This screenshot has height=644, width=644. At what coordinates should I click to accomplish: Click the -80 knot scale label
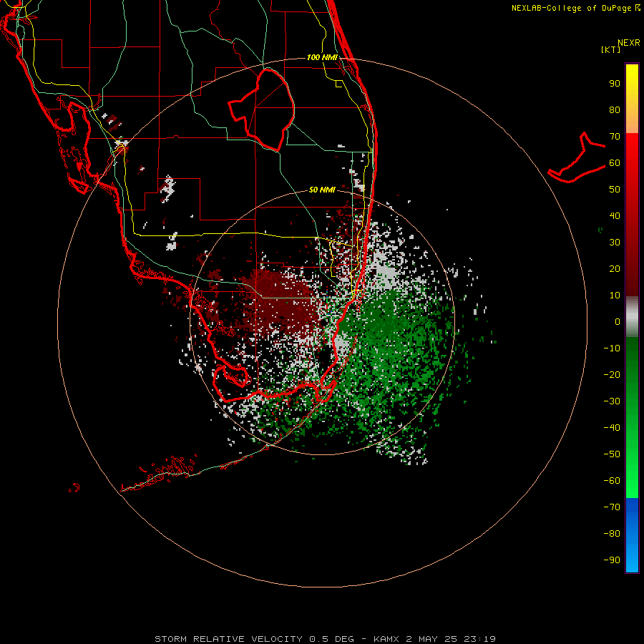[x=612, y=534]
